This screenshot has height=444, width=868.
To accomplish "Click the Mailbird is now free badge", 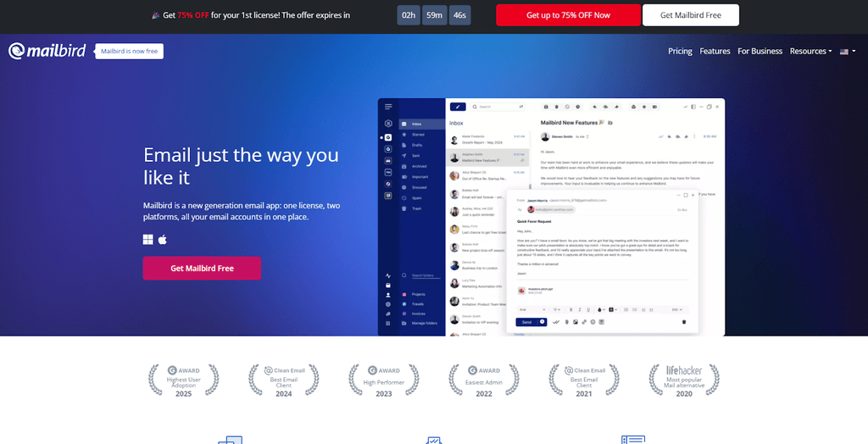I will tap(129, 51).
